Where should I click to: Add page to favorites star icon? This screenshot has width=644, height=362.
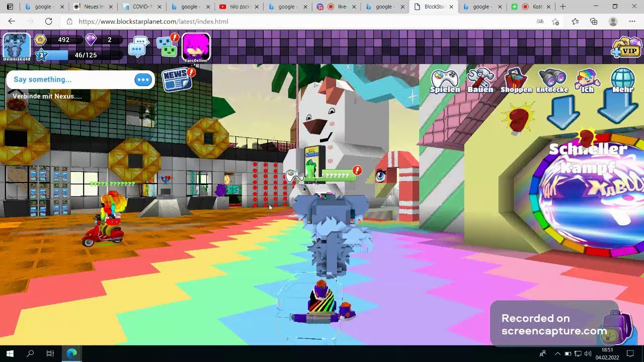(x=555, y=22)
